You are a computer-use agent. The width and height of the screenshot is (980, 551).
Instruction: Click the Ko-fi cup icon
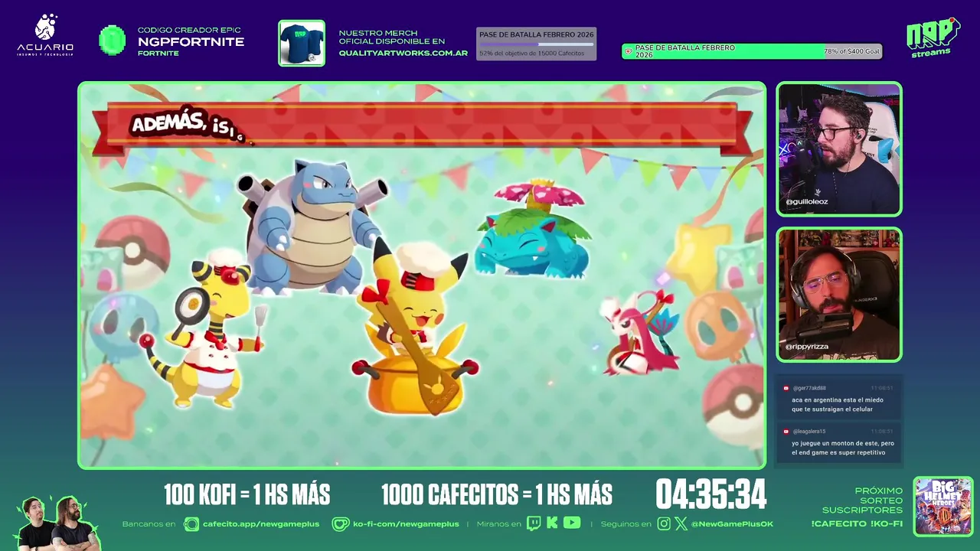(x=340, y=524)
